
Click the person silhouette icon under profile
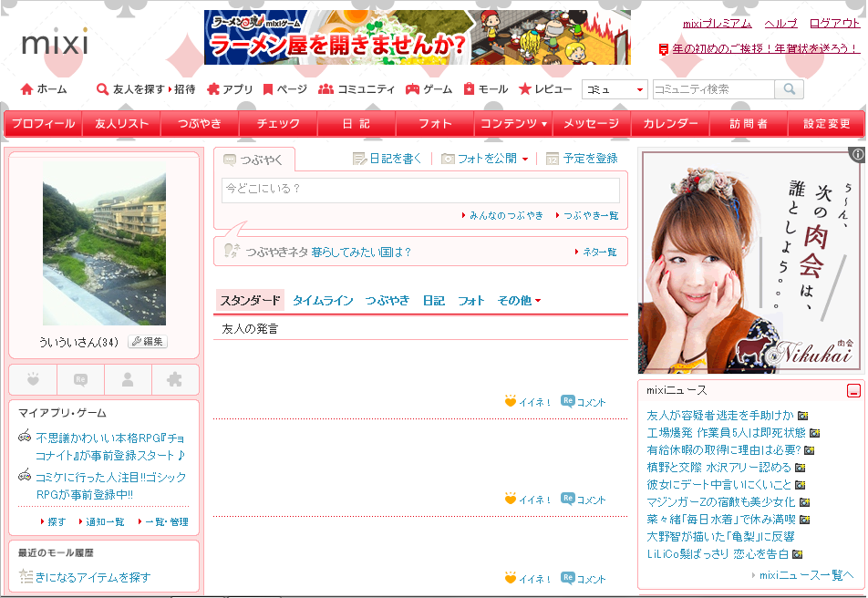tap(128, 380)
